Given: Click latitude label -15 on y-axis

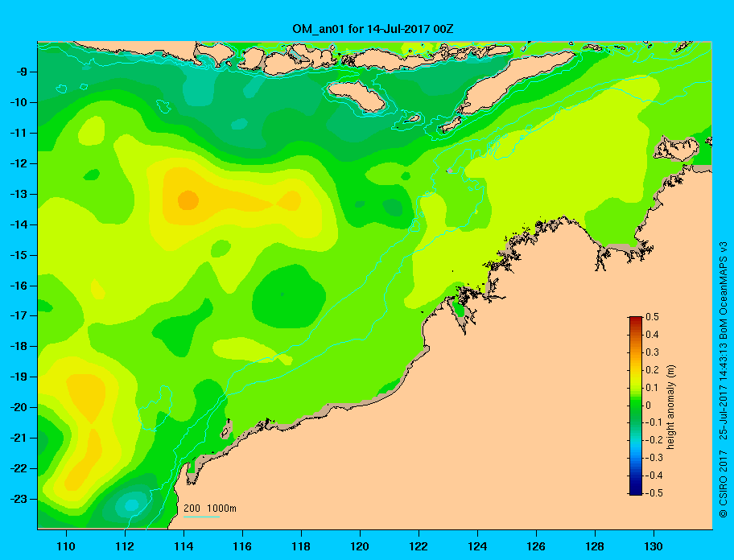Looking at the screenshot, I should (x=19, y=255).
